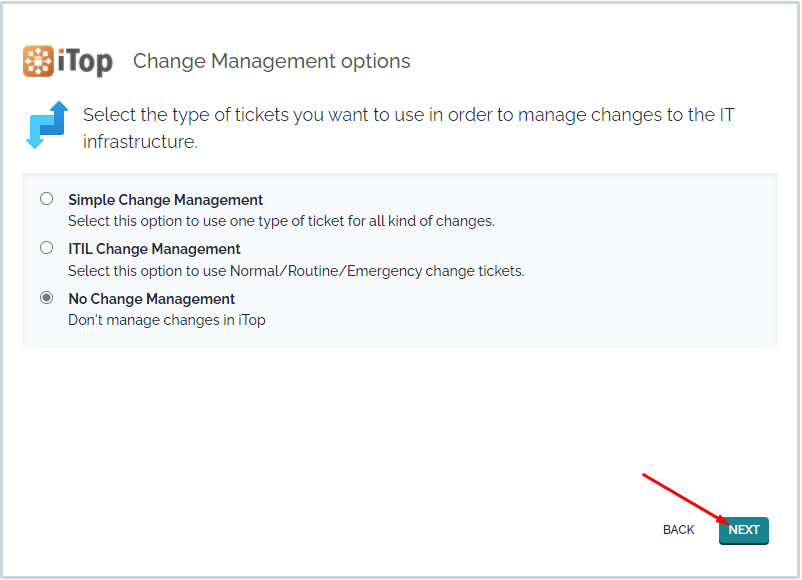Image resolution: width=802 pixels, height=580 pixels.
Task: Go BACK to the previous step
Action: 678,530
